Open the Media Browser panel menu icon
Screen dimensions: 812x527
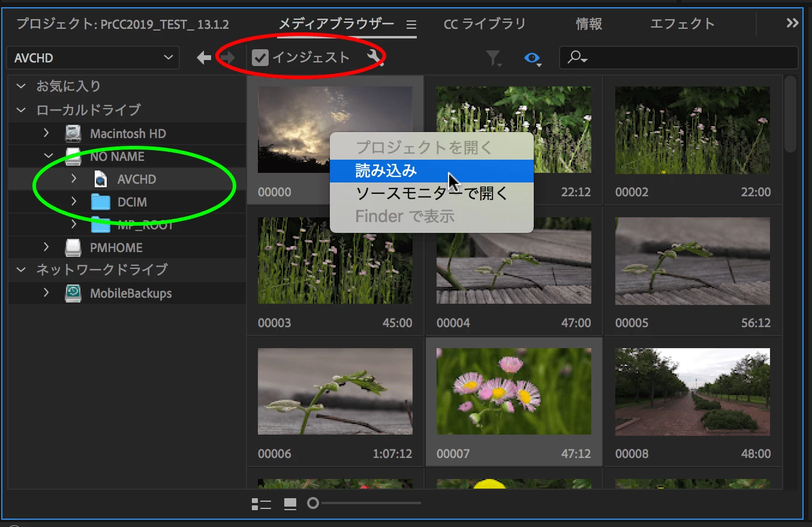pos(411,25)
